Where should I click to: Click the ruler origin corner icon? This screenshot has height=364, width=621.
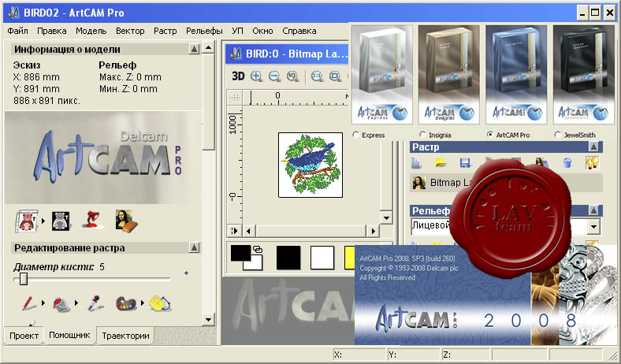(235, 98)
